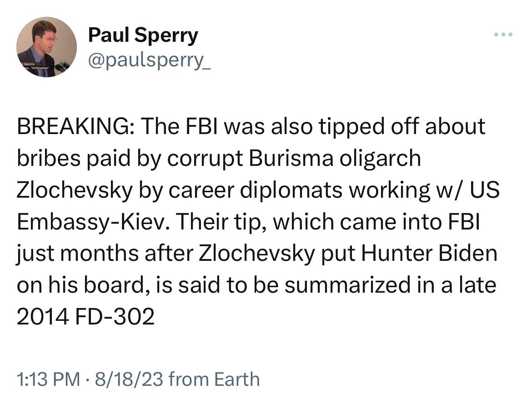Click "Burisma" in the tweet text
This screenshot has height=404, width=532.
point(291,158)
